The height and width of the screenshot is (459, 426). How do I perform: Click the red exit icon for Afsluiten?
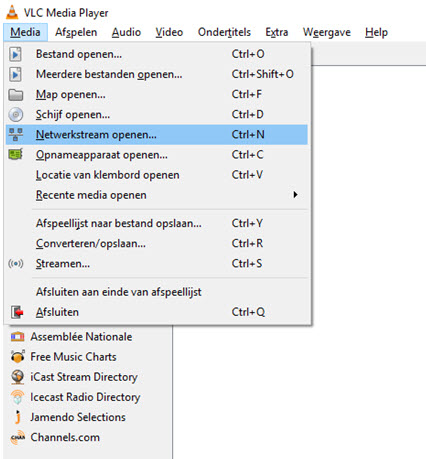(x=17, y=312)
